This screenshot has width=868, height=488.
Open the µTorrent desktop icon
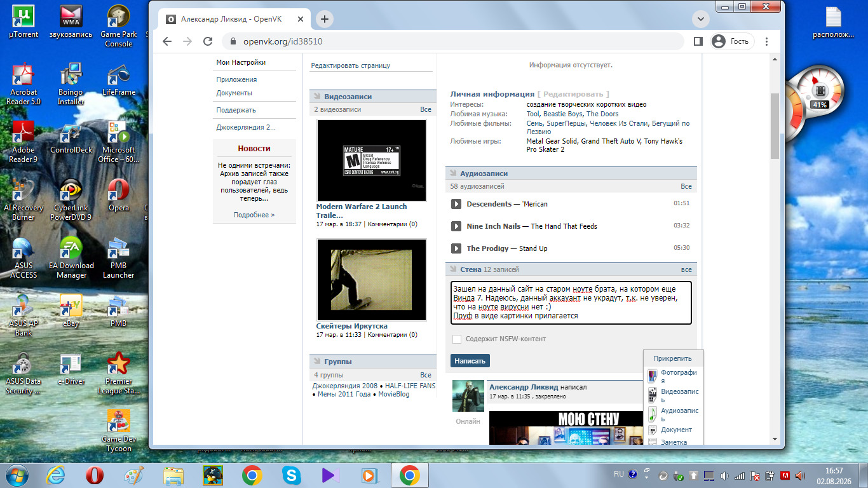(x=24, y=22)
